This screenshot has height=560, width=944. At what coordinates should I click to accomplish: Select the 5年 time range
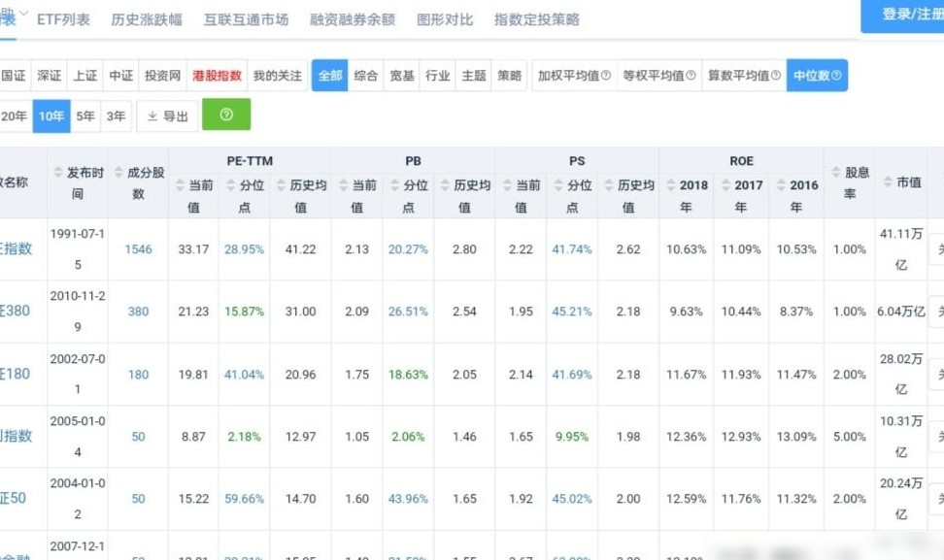point(85,116)
